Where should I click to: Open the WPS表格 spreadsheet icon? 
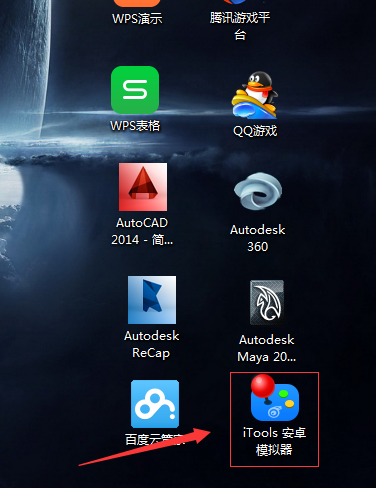tap(135, 90)
